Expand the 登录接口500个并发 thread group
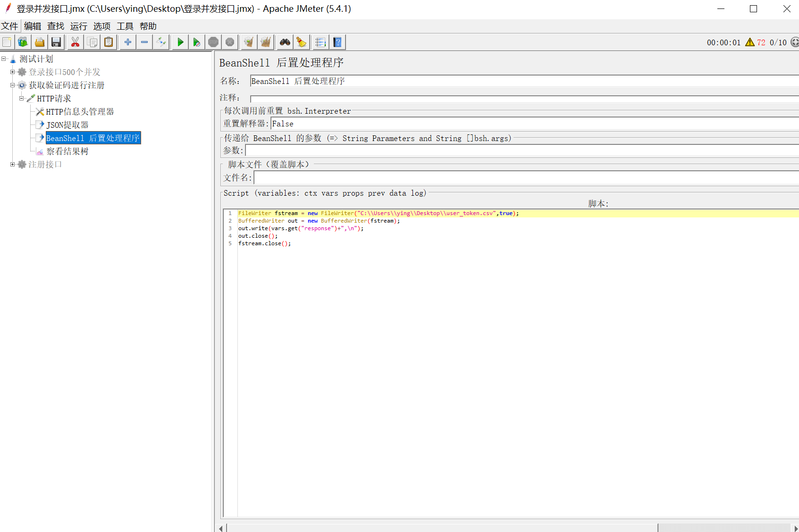Image resolution: width=799 pixels, height=532 pixels. point(13,72)
